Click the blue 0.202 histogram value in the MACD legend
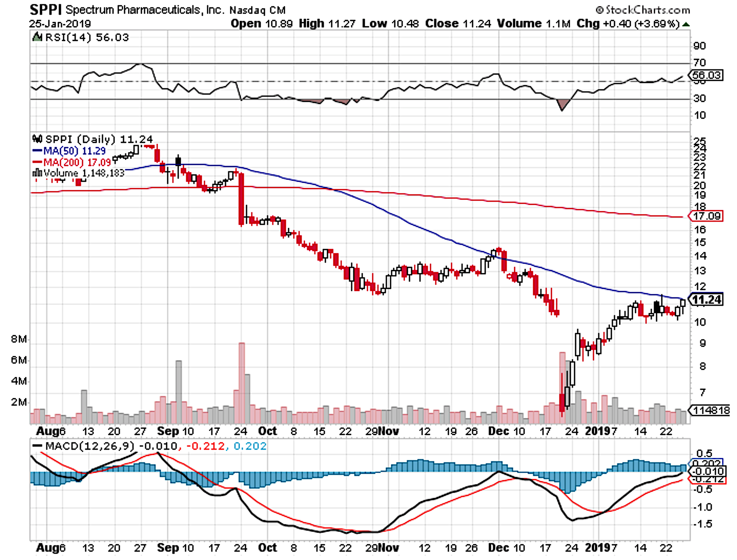 click(249, 446)
